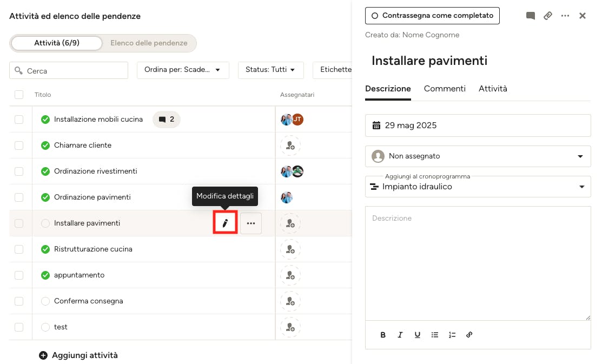
Task: Click assignee avatars on Ordinazione rivestimenti
Action: (292, 171)
